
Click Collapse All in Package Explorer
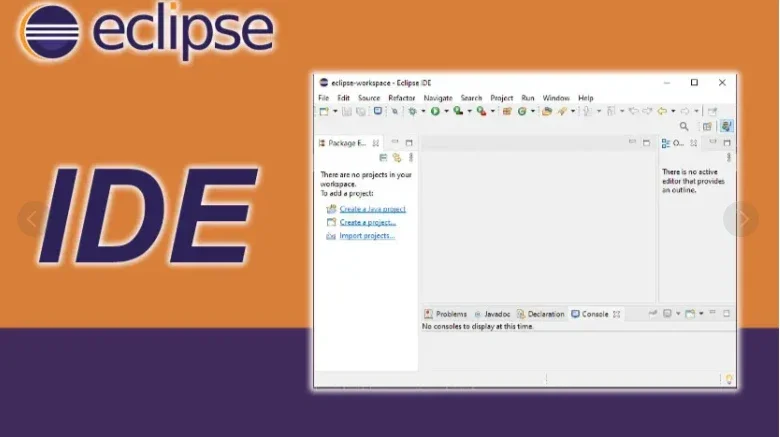383,158
